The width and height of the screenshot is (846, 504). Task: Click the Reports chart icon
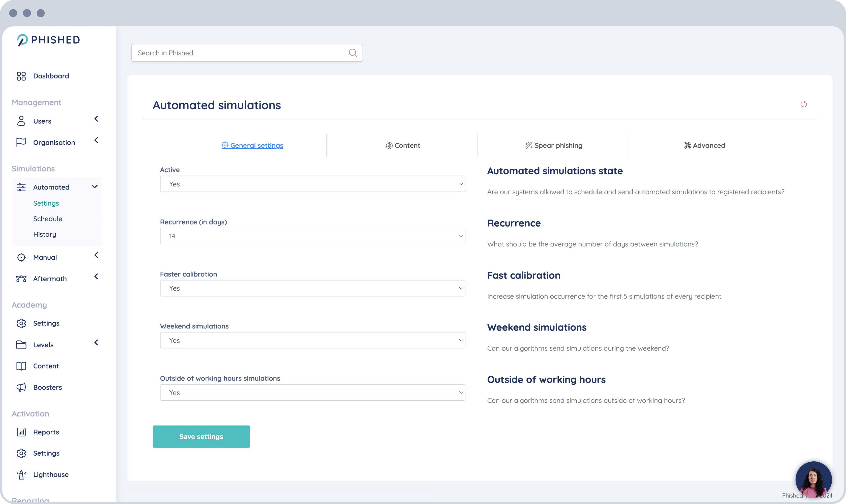21,432
